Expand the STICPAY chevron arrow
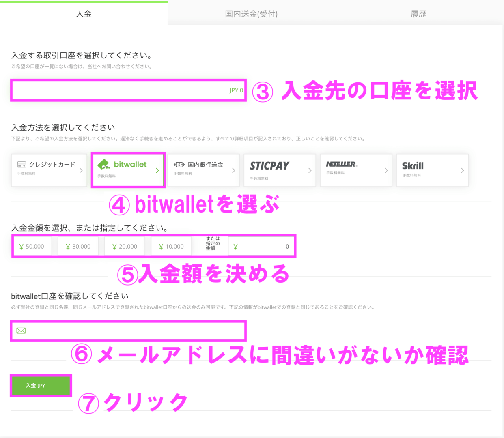The image size is (504, 438). (310, 170)
